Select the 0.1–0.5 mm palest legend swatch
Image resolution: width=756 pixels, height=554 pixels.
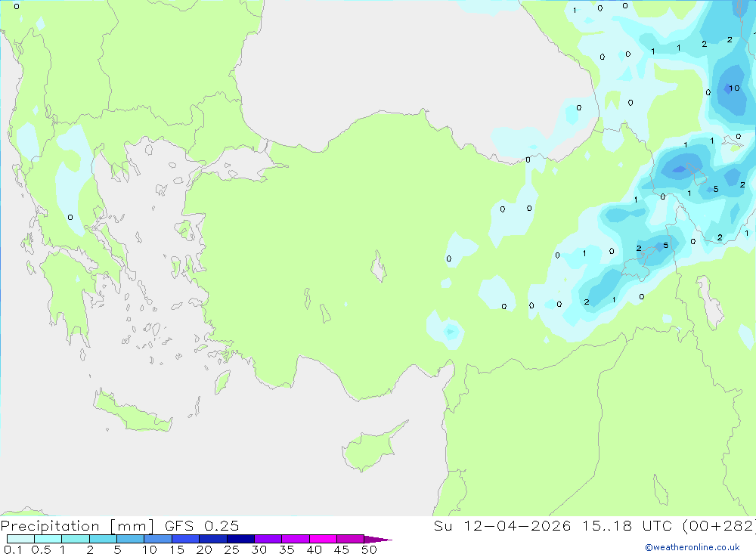[20, 539]
